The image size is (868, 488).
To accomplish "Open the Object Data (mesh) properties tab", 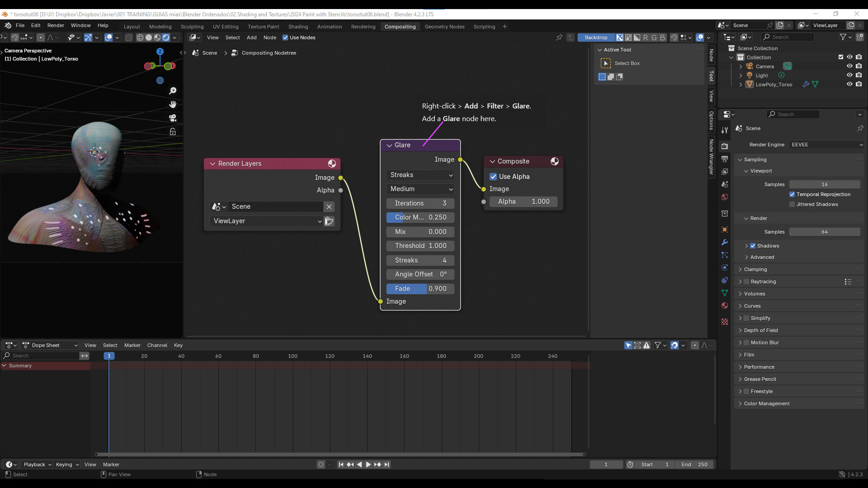I will click(x=725, y=293).
